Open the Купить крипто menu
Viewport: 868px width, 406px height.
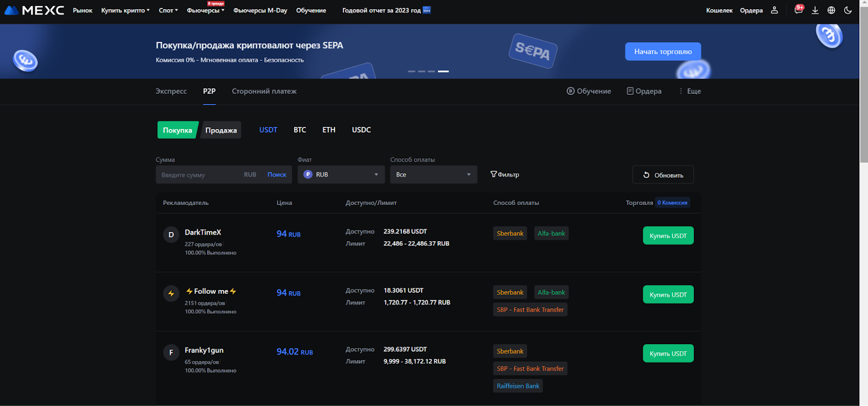125,10
